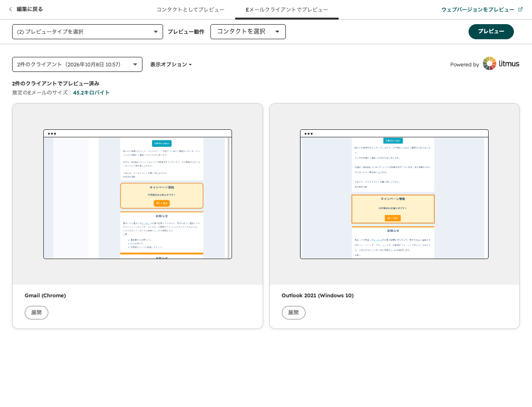This screenshot has height=407, width=532.
Task: Open the Outlook 2021 preview thumbnail
Action: (394, 194)
